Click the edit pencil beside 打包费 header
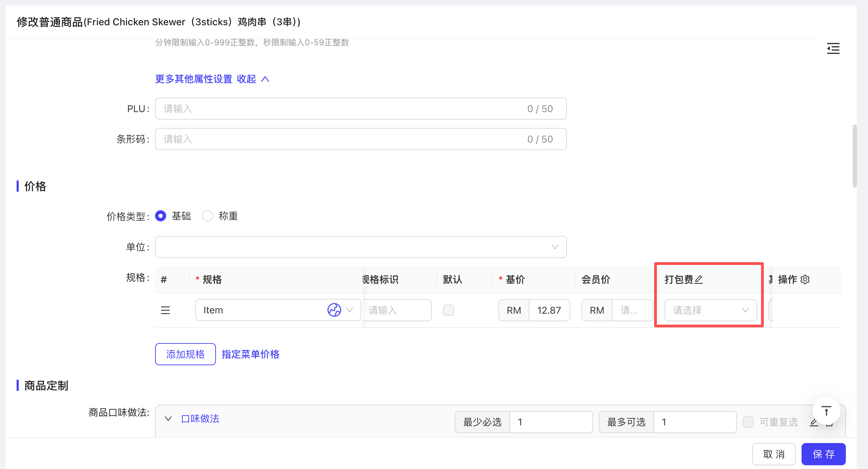The height and width of the screenshot is (469, 868). tap(699, 279)
